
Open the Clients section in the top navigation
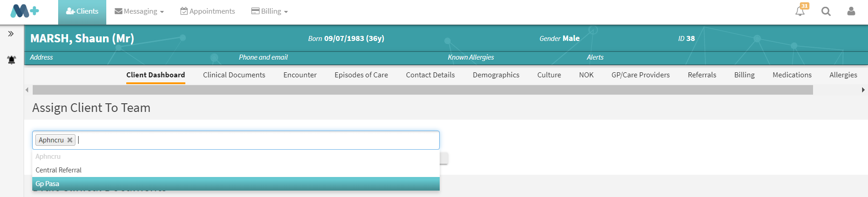82,11
